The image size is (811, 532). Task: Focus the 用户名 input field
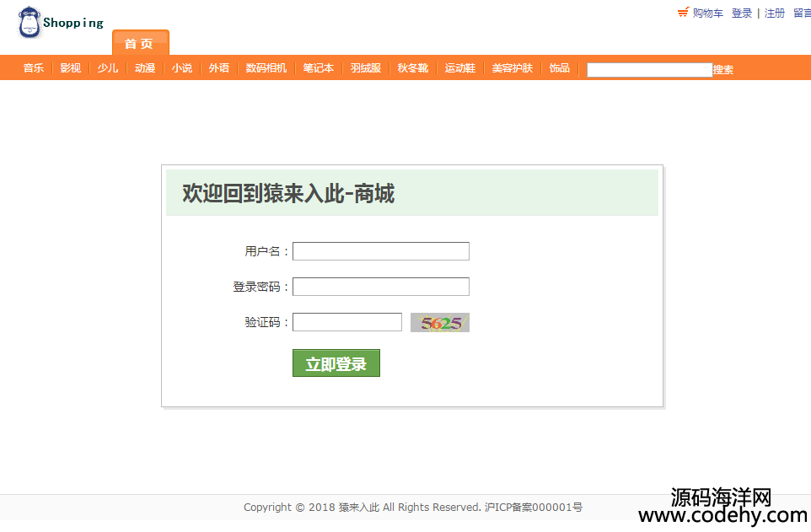click(381, 251)
